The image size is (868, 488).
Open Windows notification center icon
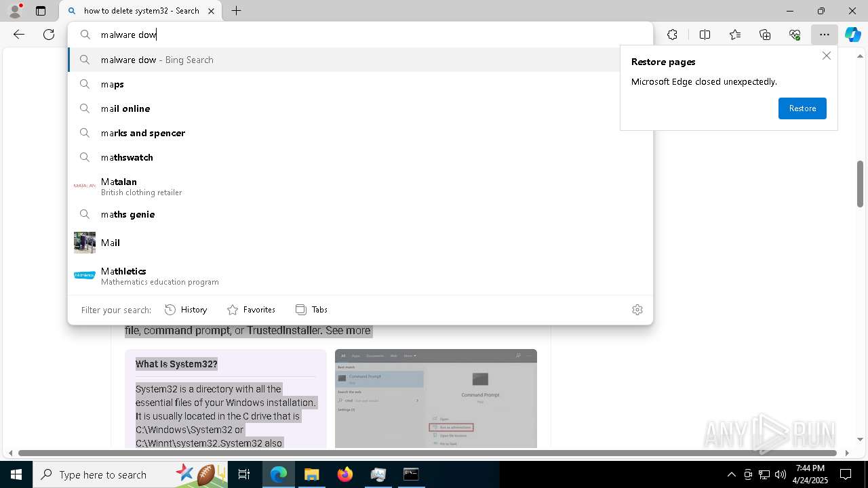846,474
